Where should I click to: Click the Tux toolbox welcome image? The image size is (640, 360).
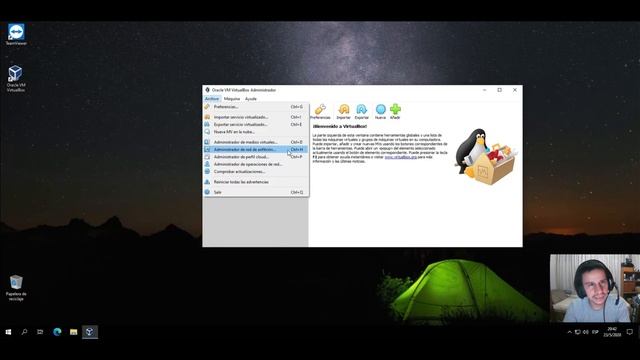coord(486,157)
